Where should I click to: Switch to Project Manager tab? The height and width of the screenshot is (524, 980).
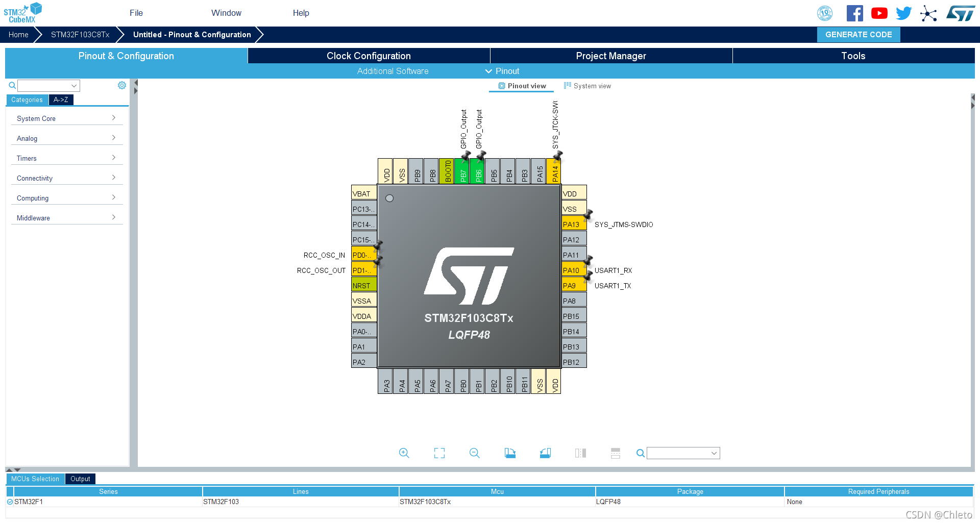tap(611, 56)
